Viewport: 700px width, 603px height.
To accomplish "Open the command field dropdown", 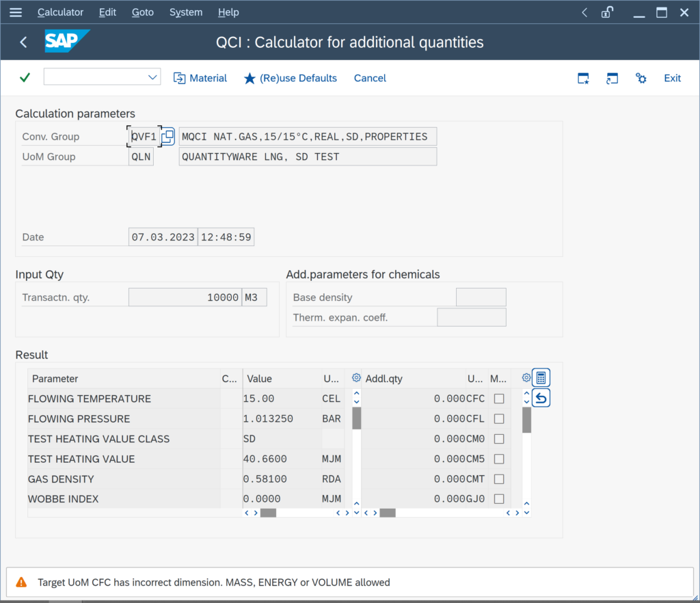I will click(x=152, y=77).
